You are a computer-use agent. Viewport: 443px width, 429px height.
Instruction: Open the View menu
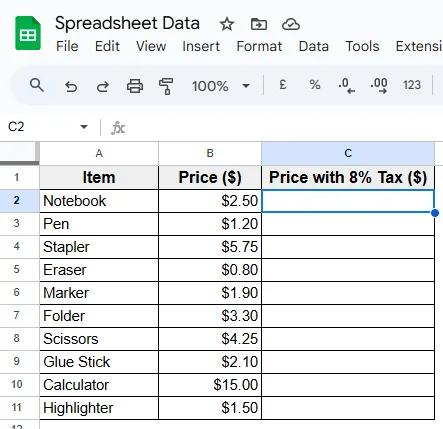point(151,46)
